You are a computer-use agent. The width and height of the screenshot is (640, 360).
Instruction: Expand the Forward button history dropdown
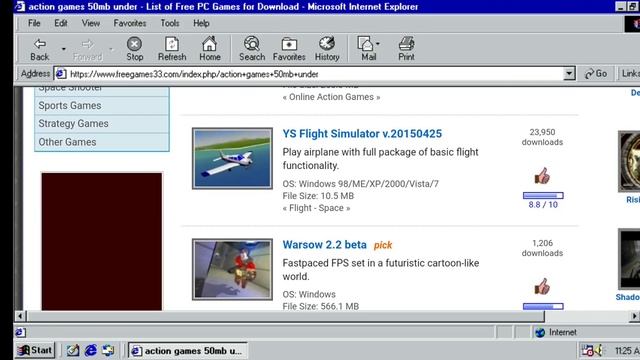click(x=111, y=49)
